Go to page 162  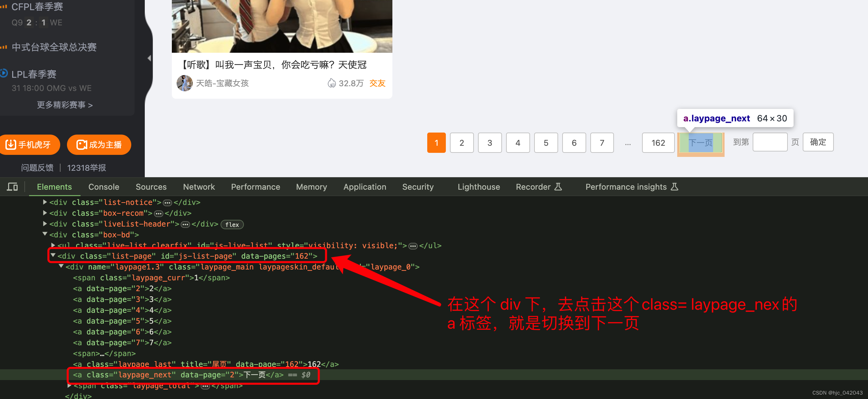click(x=658, y=143)
